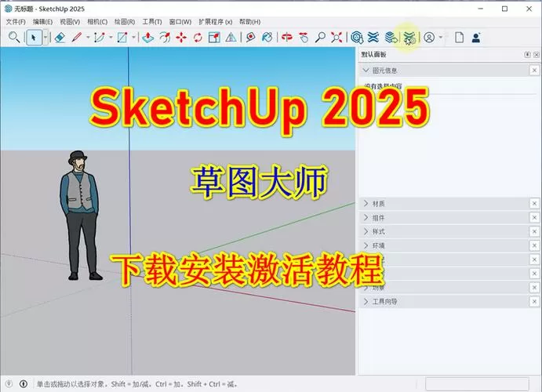Close the 材质 panel with its X
542x392 pixels.
(534, 203)
